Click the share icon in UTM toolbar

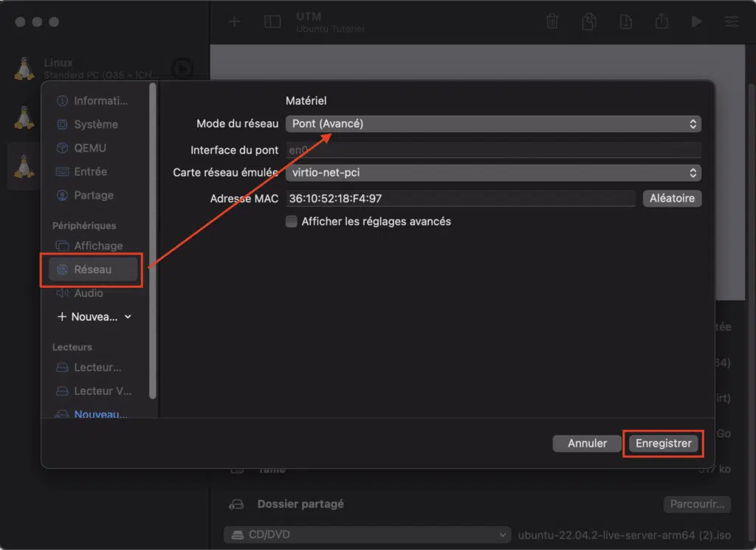click(x=661, y=21)
